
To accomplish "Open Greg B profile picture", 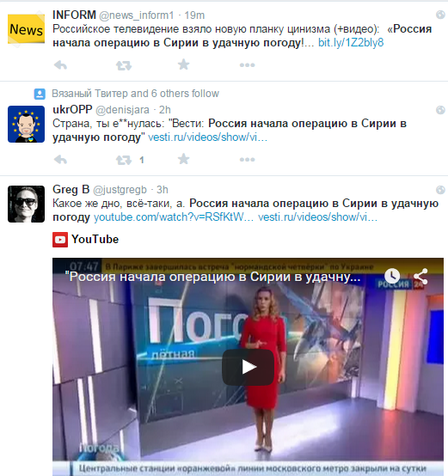I will click(x=26, y=204).
